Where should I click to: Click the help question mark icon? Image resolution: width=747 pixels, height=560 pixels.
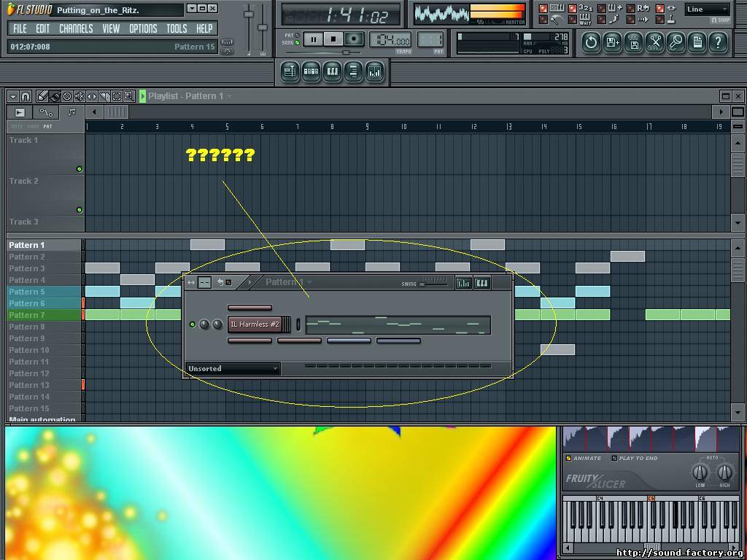[719, 42]
